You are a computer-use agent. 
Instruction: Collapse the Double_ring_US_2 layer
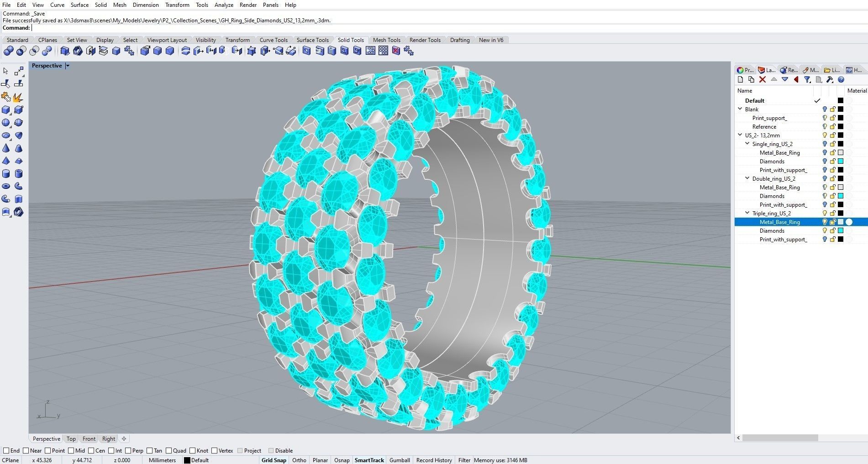(x=747, y=178)
